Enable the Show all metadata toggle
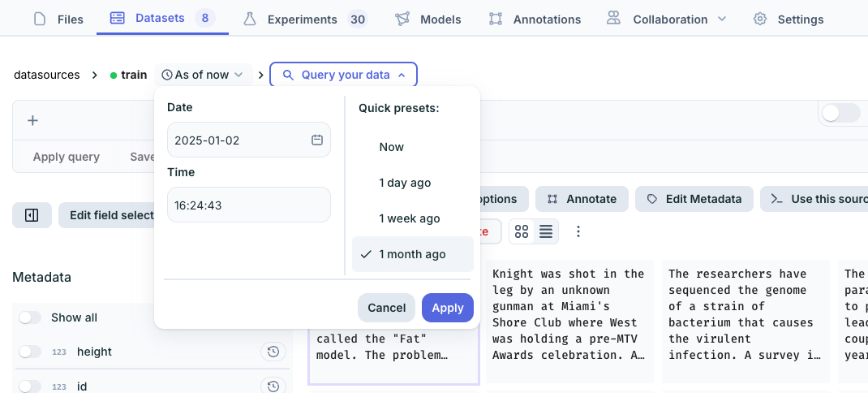Screen dimensions: 868x393 pos(30,317)
